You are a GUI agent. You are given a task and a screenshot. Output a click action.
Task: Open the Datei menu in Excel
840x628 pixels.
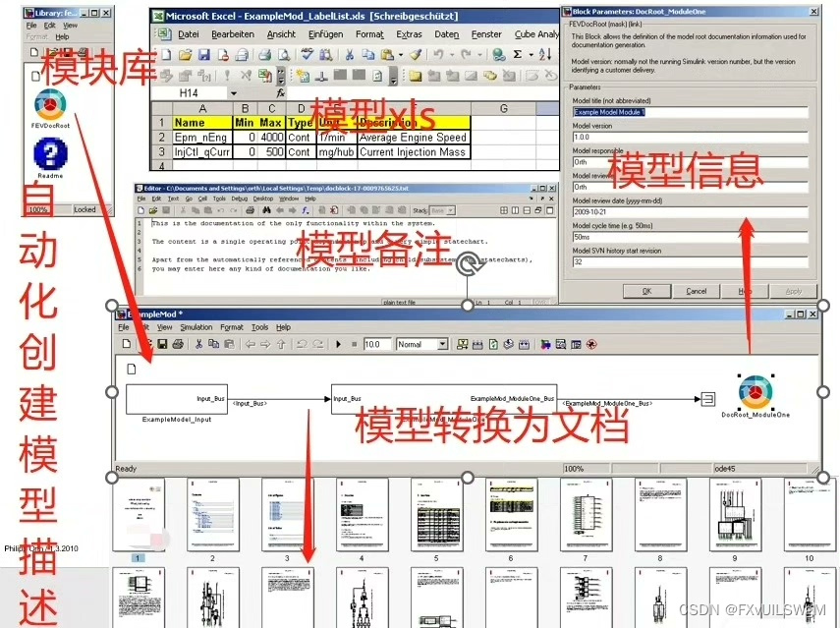coord(188,34)
